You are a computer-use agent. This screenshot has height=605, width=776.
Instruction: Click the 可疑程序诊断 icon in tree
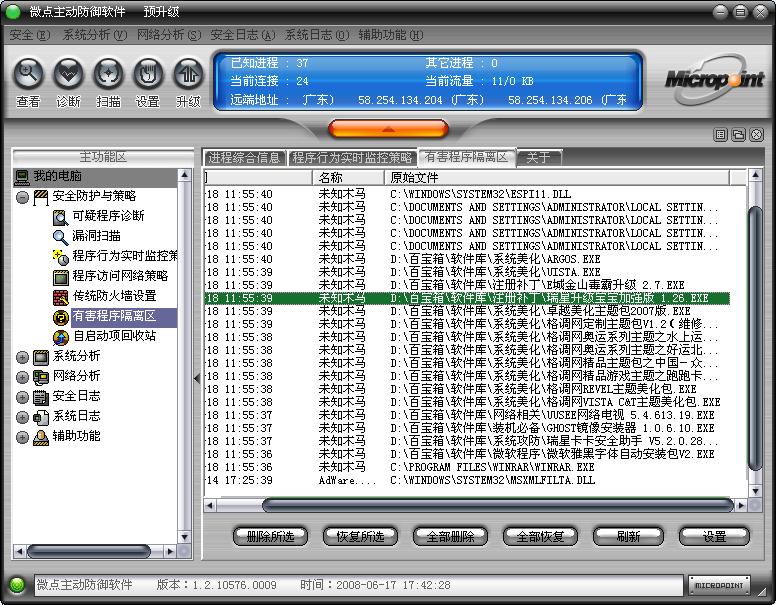60,217
